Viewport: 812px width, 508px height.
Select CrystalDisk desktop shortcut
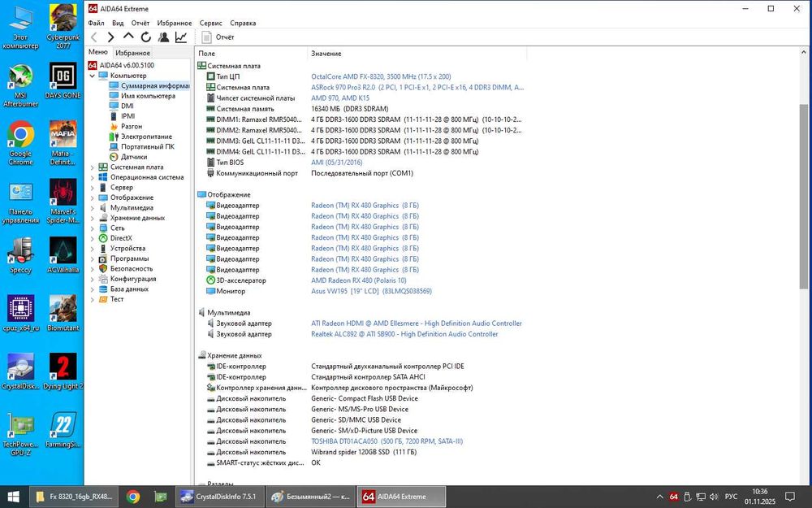pyautogui.click(x=21, y=371)
